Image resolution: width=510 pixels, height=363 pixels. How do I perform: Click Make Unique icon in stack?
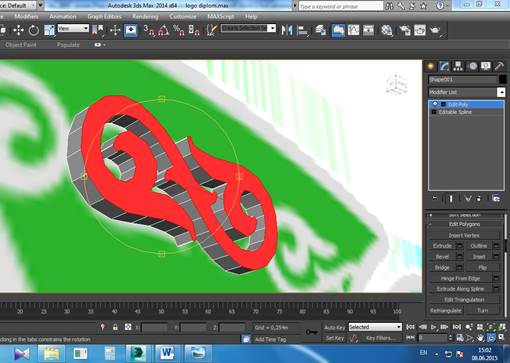click(x=468, y=198)
